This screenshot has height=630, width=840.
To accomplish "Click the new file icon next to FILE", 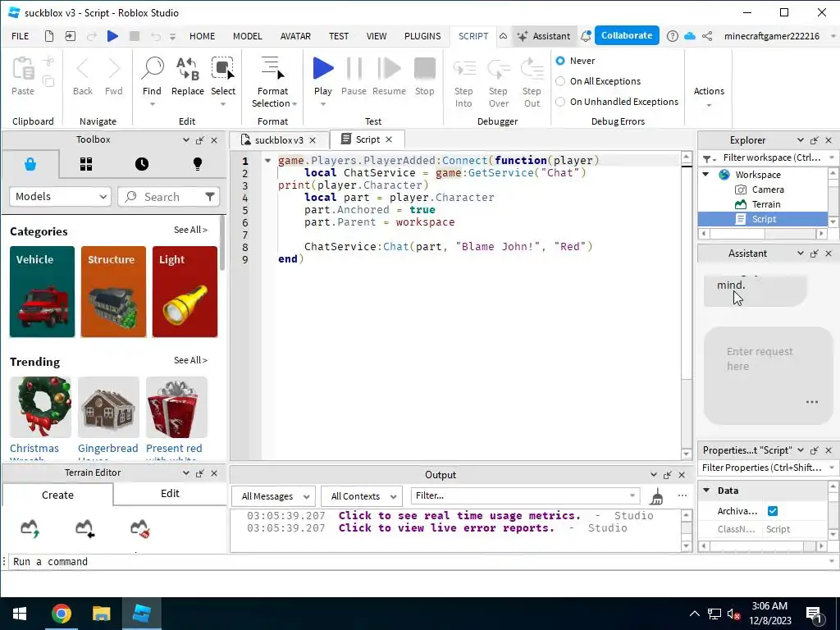I will (48, 36).
